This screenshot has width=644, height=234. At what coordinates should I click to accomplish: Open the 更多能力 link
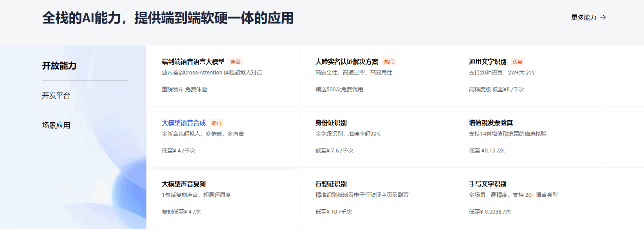pos(588,17)
